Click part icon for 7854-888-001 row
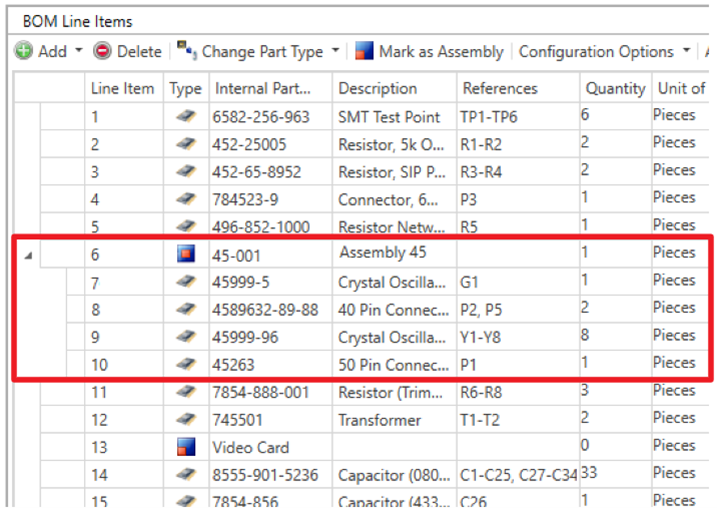This screenshot has height=508, width=717. coord(186,392)
